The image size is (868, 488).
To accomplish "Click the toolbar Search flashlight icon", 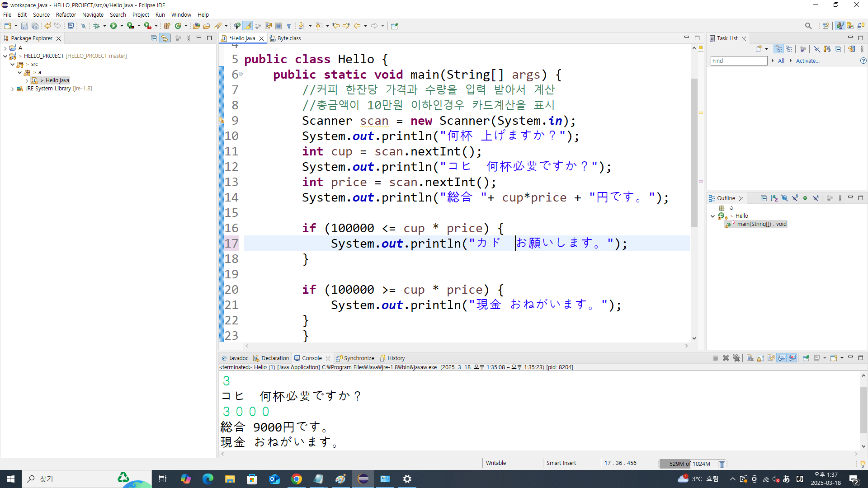I will point(218,26).
